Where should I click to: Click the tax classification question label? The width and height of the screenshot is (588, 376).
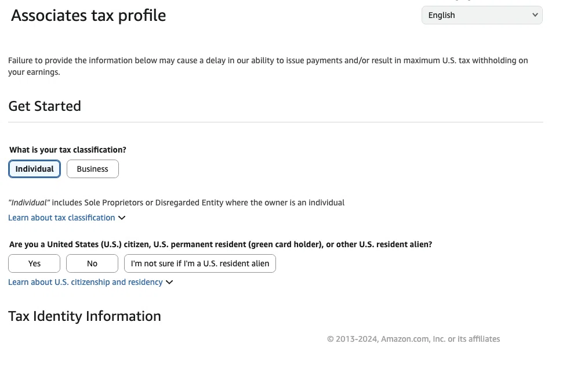click(x=68, y=150)
